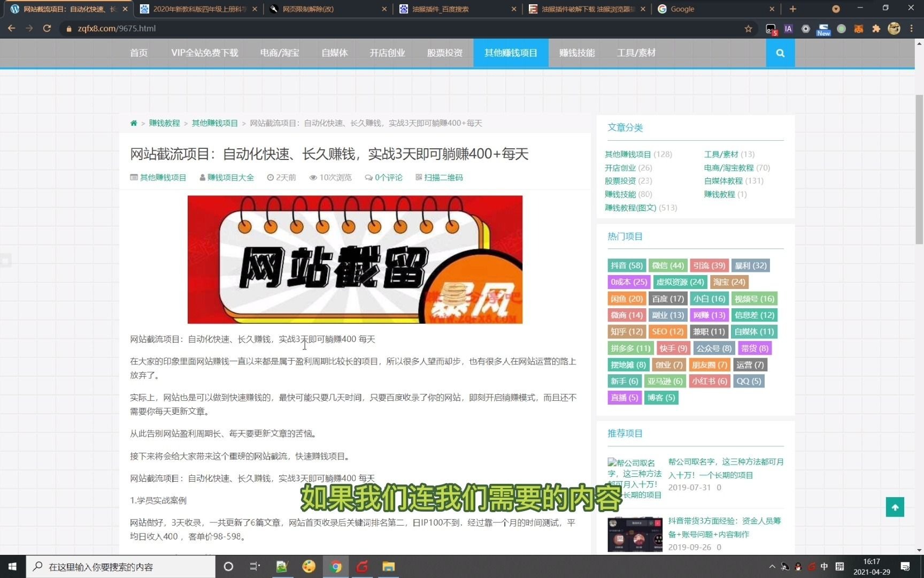Open the 股票投资 nav item
The width and height of the screenshot is (924, 578).
click(x=444, y=53)
